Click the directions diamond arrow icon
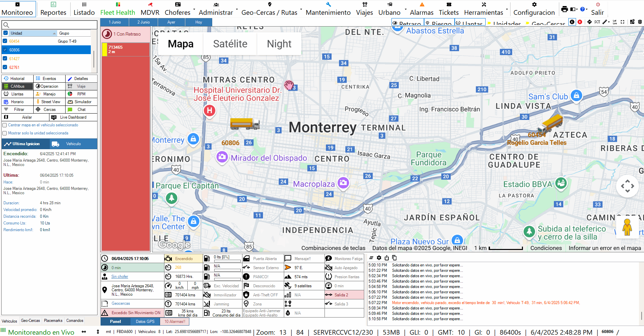 [x=589, y=22]
